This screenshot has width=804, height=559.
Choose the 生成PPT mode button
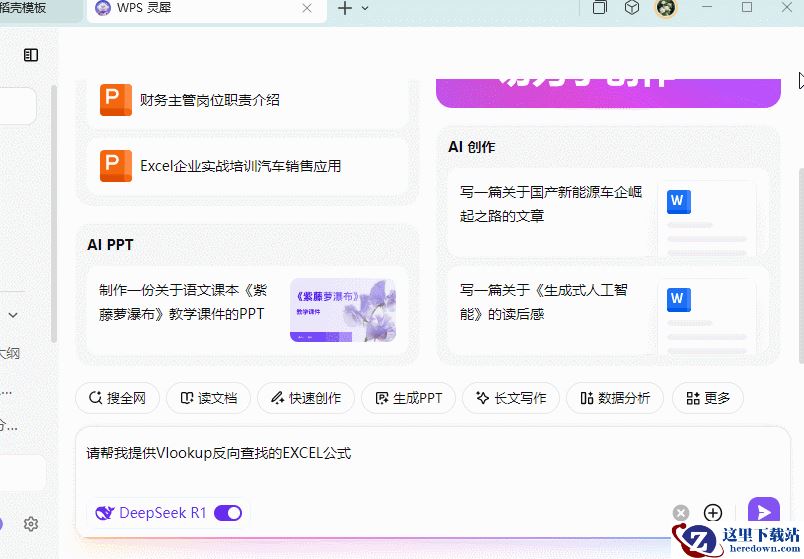point(408,398)
